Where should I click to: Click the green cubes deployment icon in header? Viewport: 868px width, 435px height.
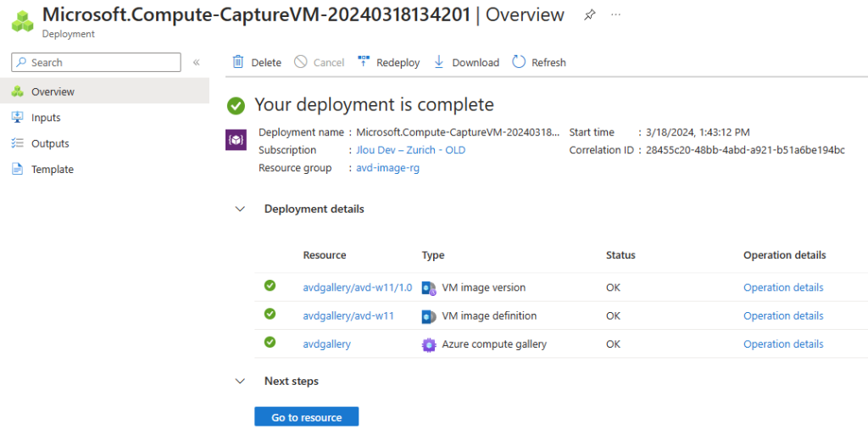tap(22, 21)
